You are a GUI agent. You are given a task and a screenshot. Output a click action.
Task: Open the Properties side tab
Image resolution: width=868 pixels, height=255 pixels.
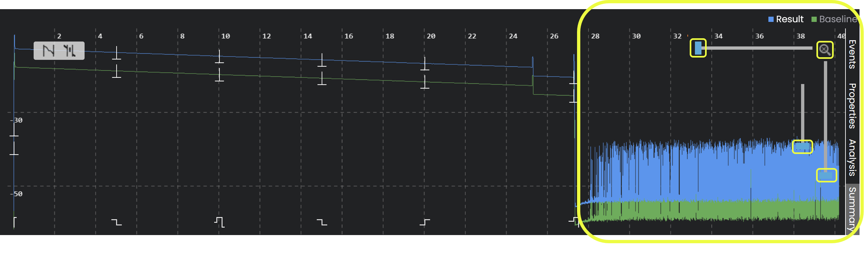(852, 106)
